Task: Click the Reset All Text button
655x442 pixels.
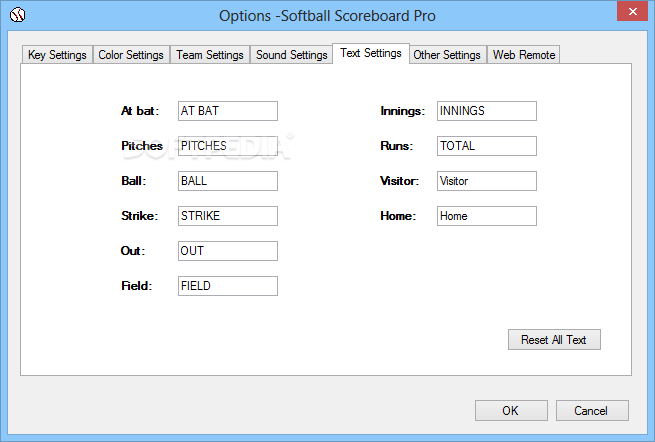Action: click(554, 340)
